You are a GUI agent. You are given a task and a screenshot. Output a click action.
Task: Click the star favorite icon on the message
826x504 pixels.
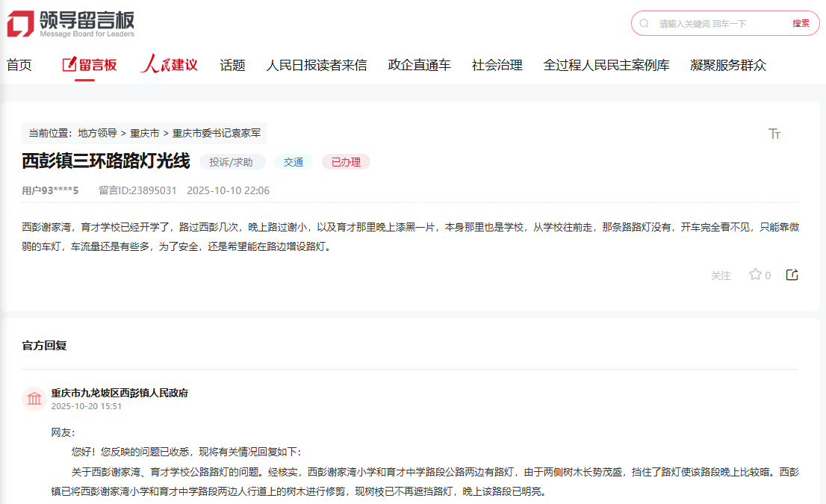(756, 275)
